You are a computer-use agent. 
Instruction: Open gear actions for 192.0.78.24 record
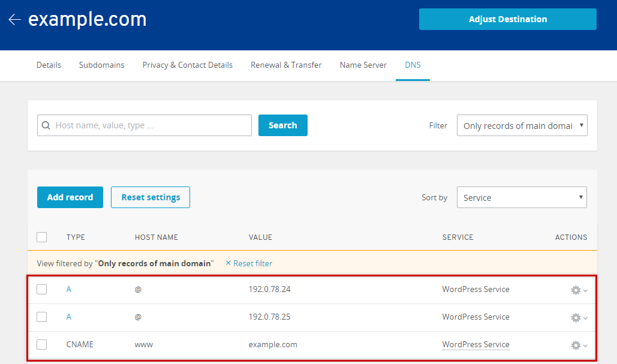click(x=578, y=290)
